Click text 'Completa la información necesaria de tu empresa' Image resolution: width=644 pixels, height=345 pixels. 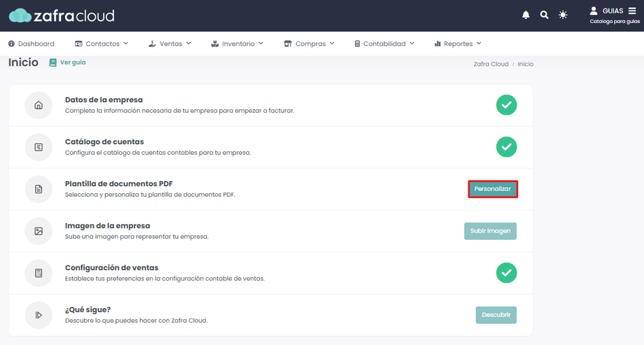point(141,111)
